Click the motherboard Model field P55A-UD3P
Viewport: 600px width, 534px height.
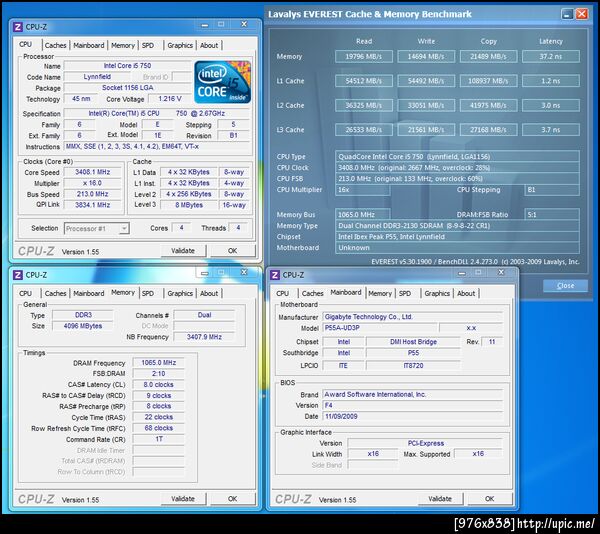[380, 328]
